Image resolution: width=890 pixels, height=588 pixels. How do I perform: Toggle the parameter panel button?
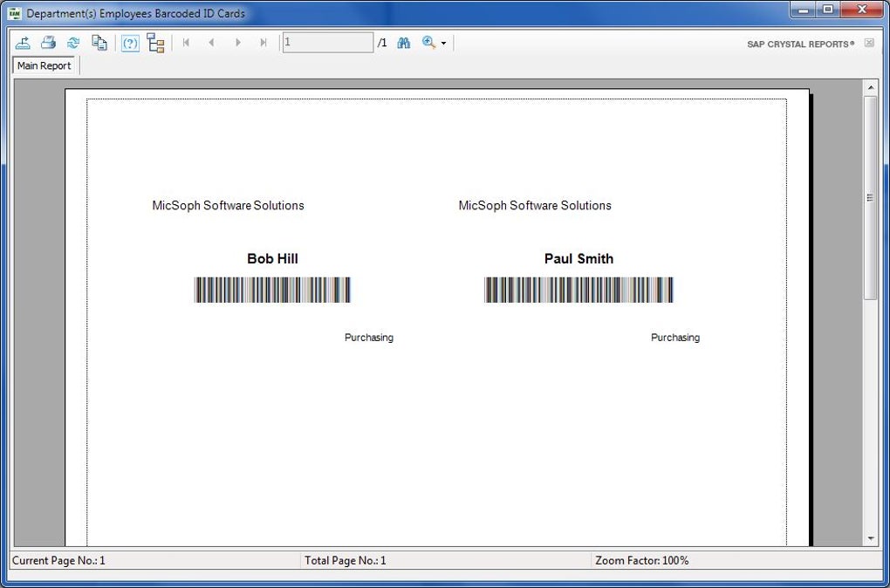click(130, 43)
